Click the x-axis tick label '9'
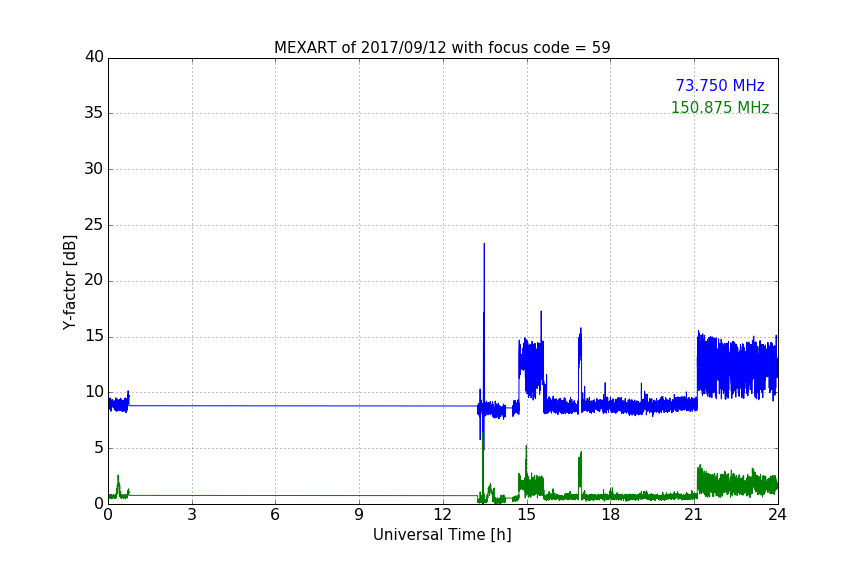Image resolution: width=864 pixels, height=576 pixels. point(359,515)
